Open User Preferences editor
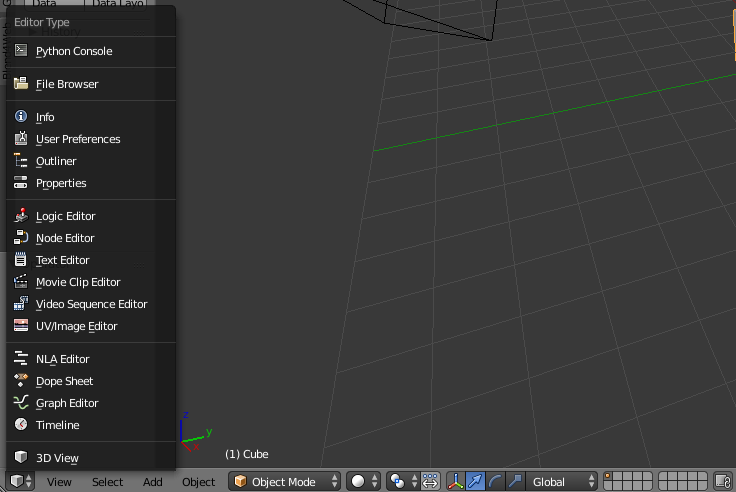Viewport: 736px width, 492px height. (77, 139)
